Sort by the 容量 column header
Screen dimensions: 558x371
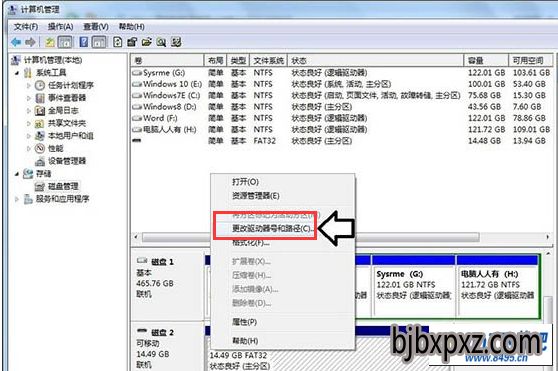tap(486, 60)
